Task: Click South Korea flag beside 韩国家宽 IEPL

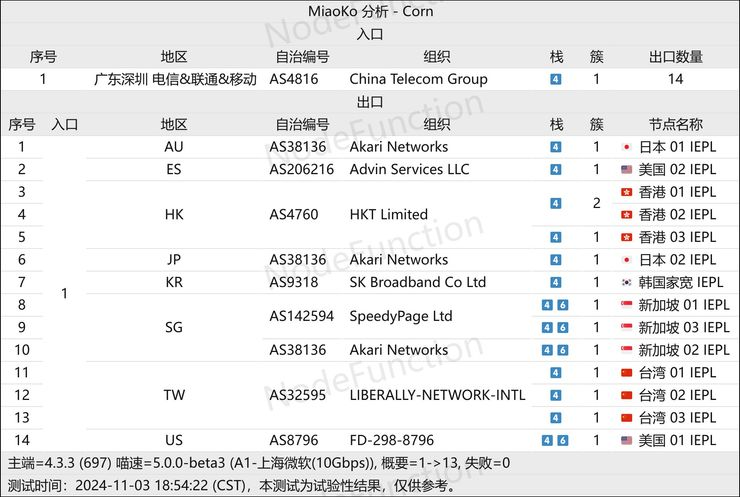Action: (x=626, y=282)
